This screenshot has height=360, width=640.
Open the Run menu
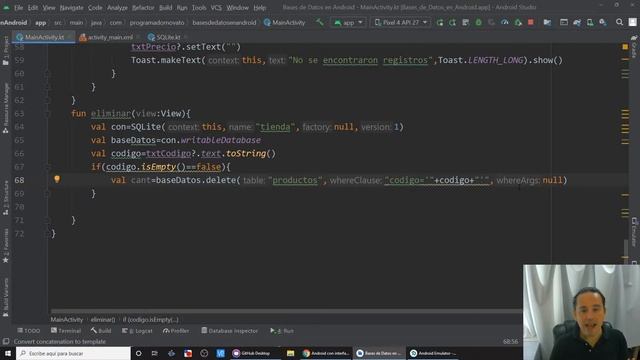tap(182, 7)
